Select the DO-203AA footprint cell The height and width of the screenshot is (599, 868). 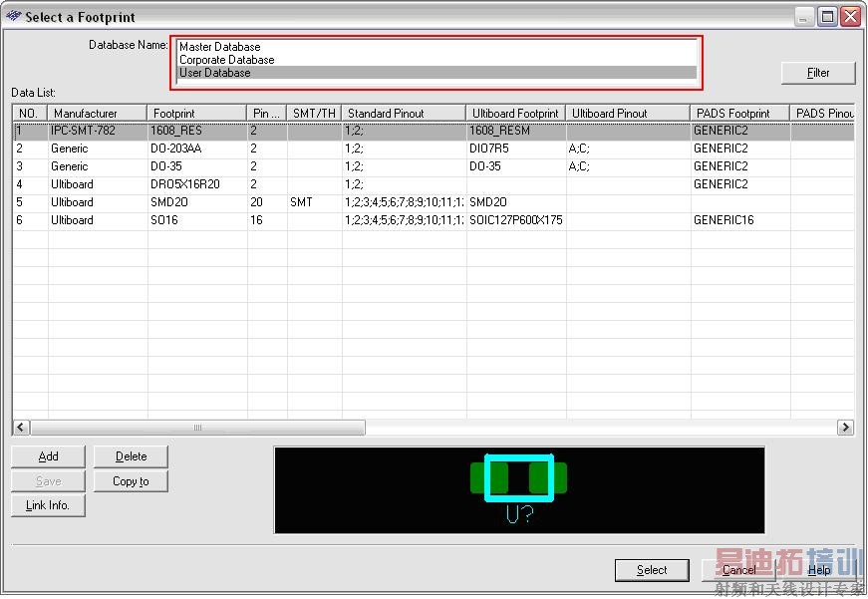click(197, 149)
